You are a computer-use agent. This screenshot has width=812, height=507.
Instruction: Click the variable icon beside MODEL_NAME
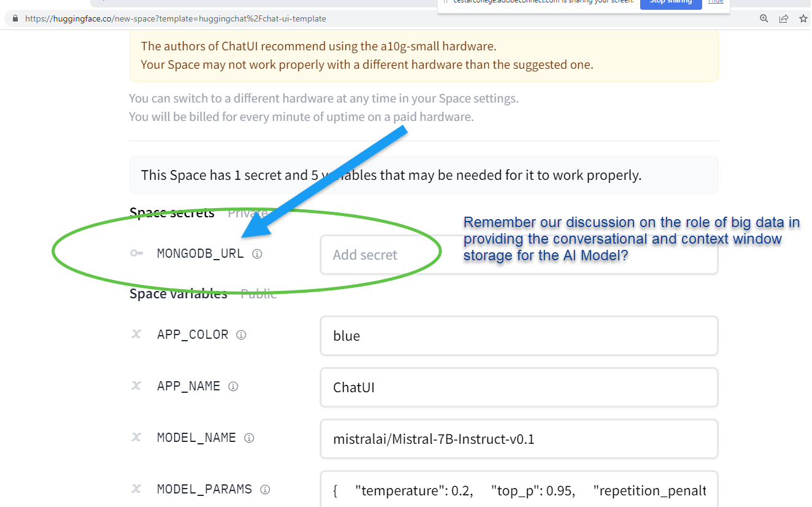pos(136,438)
